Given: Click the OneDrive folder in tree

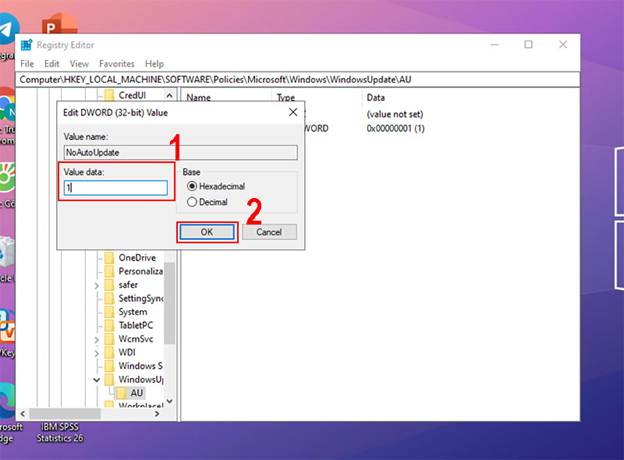Looking at the screenshot, I should click(138, 257).
